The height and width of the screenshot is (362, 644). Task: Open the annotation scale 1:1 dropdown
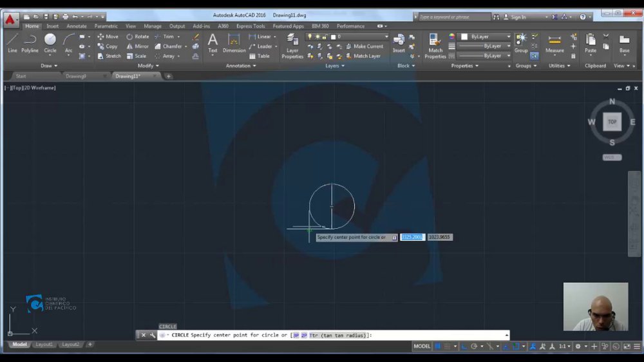coord(565,347)
